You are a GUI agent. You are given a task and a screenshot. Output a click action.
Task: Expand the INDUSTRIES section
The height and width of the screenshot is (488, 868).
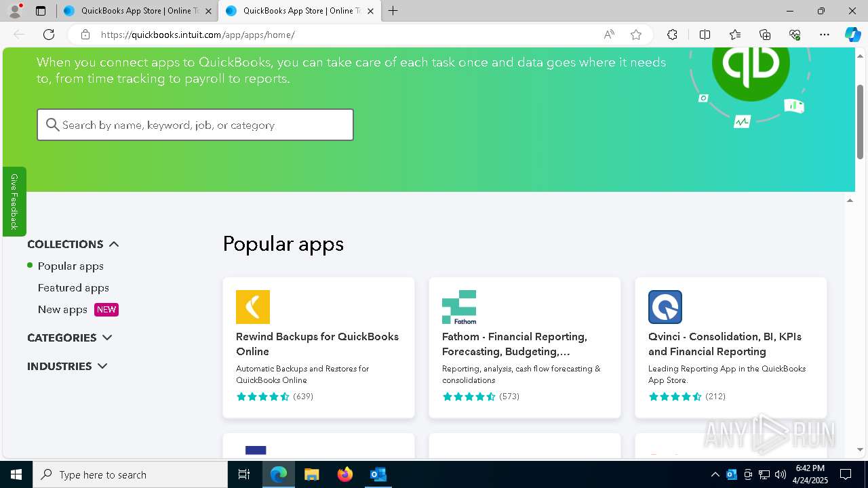(x=67, y=366)
